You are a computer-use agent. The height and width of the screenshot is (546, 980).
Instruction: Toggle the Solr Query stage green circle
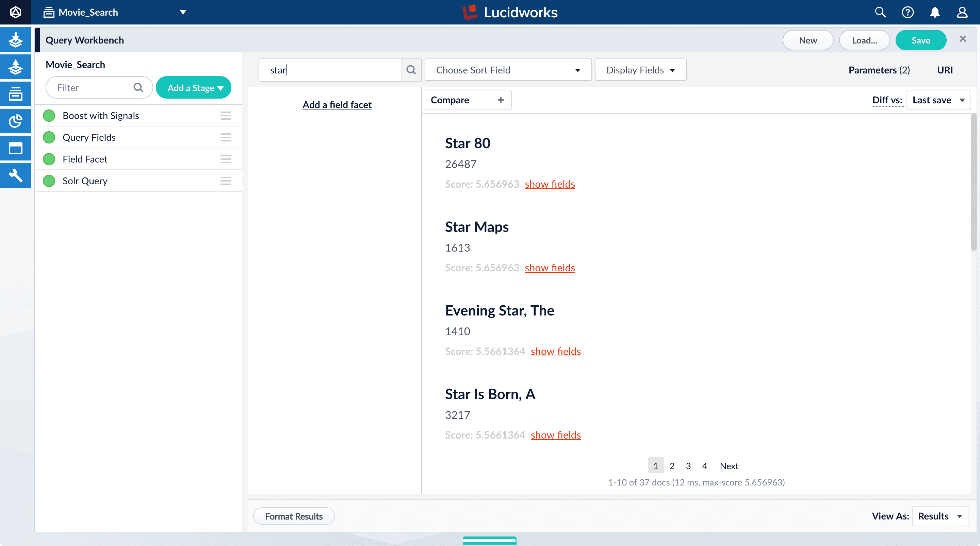pyautogui.click(x=49, y=181)
